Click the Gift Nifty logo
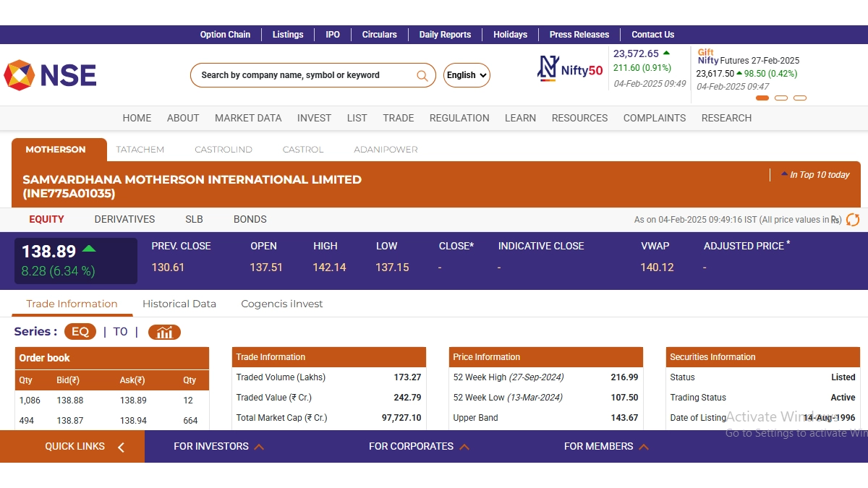This screenshot has width=868, height=488. pyautogui.click(x=707, y=56)
